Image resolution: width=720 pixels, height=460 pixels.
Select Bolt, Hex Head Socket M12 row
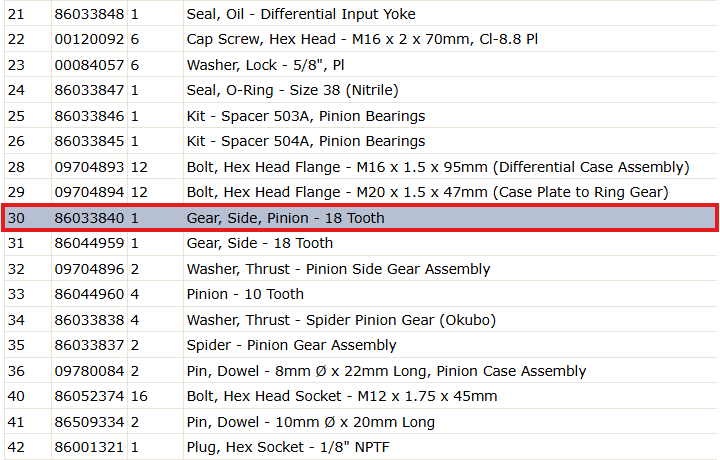click(x=361, y=396)
